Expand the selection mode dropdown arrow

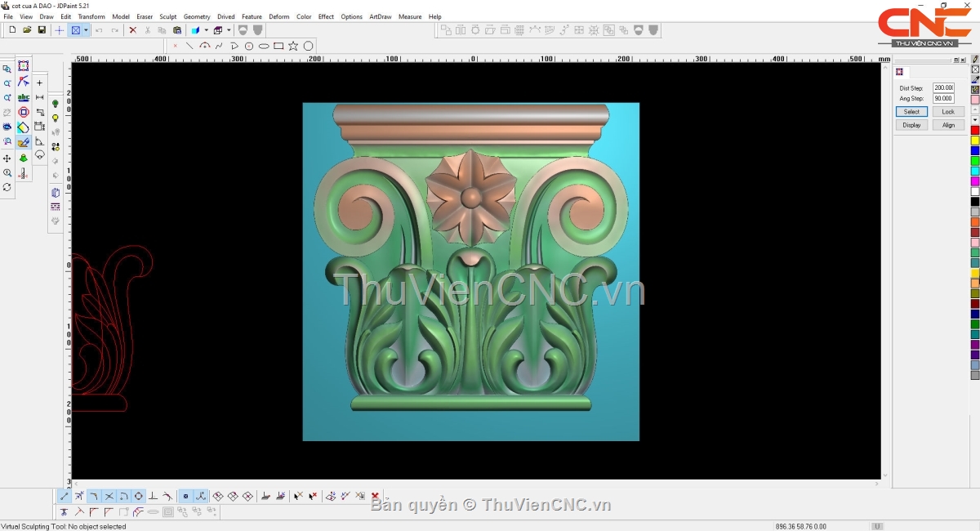pos(86,30)
